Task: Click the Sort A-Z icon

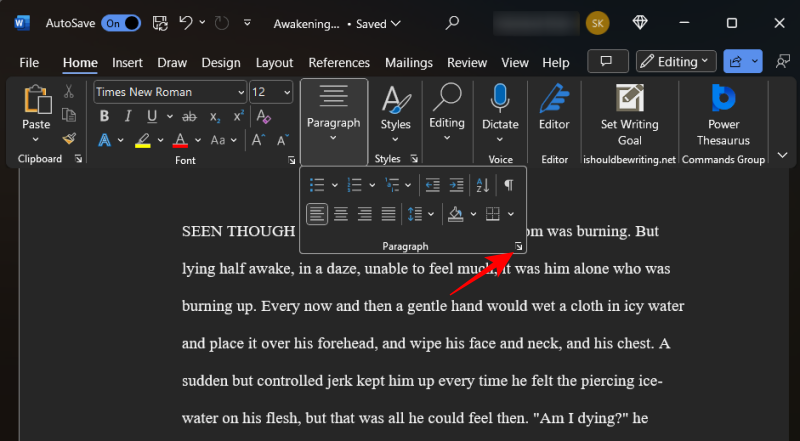Action: pos(482,185)
